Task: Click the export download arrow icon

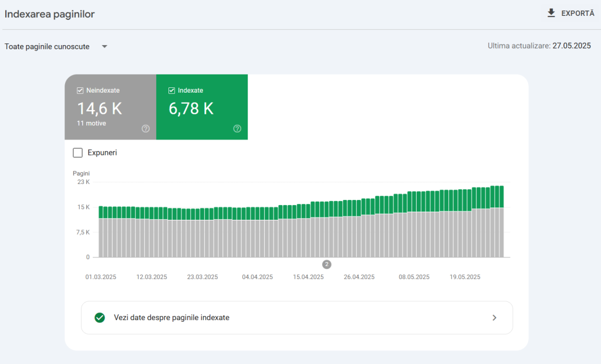Action: click(551, 13)
